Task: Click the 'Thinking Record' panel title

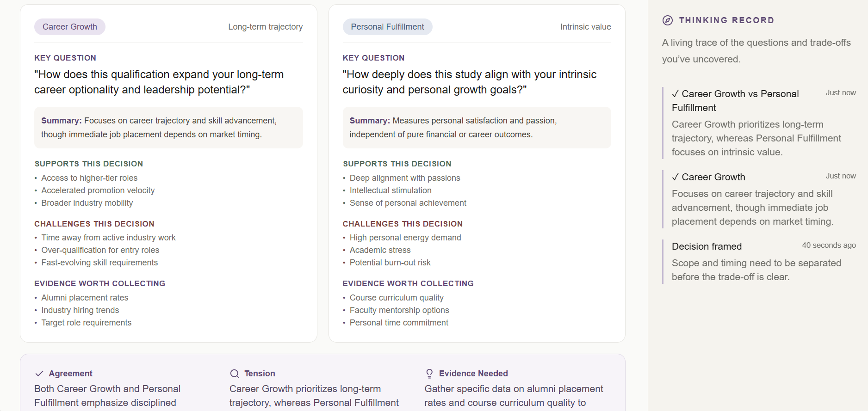Action: tap(726, 20)
